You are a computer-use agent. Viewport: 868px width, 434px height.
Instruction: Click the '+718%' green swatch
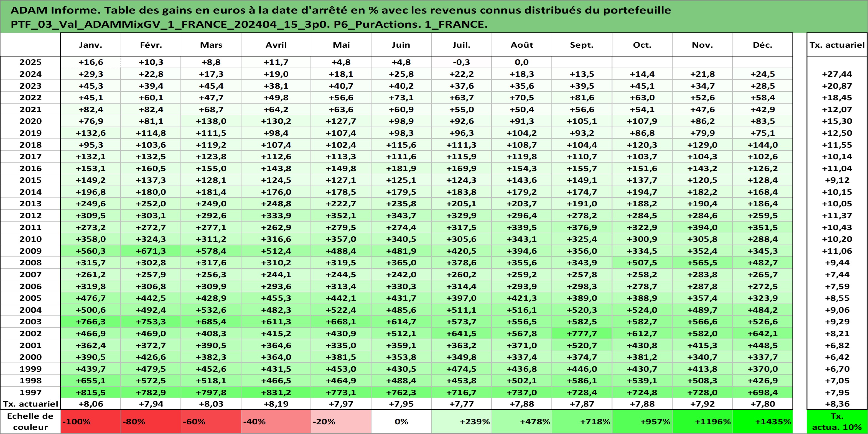point(582,422)
